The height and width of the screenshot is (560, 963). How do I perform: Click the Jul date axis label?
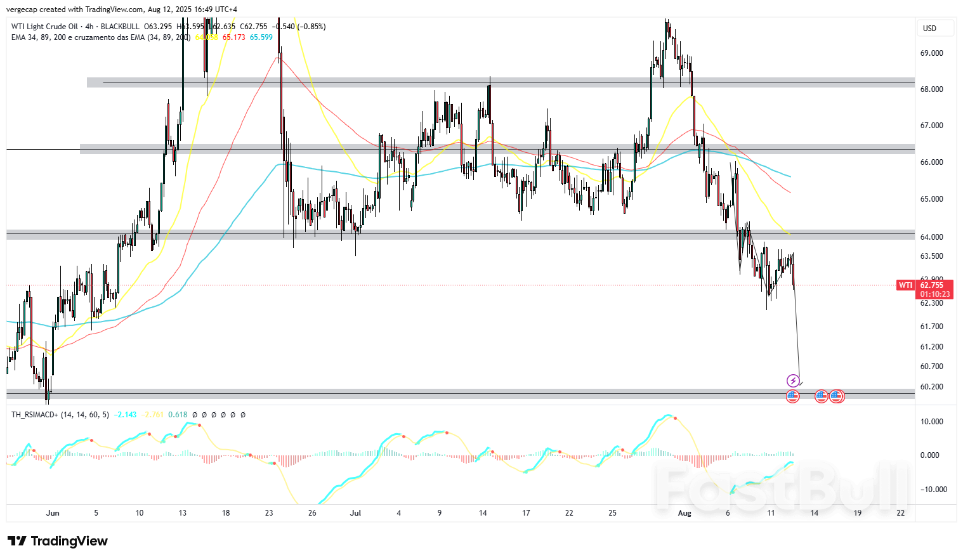(355, 513)
